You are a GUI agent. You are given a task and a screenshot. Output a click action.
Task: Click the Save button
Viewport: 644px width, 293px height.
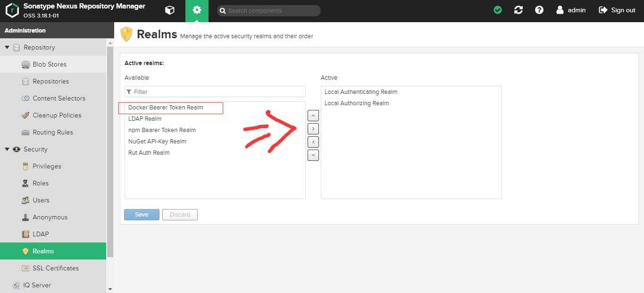[x=142, y=215]
